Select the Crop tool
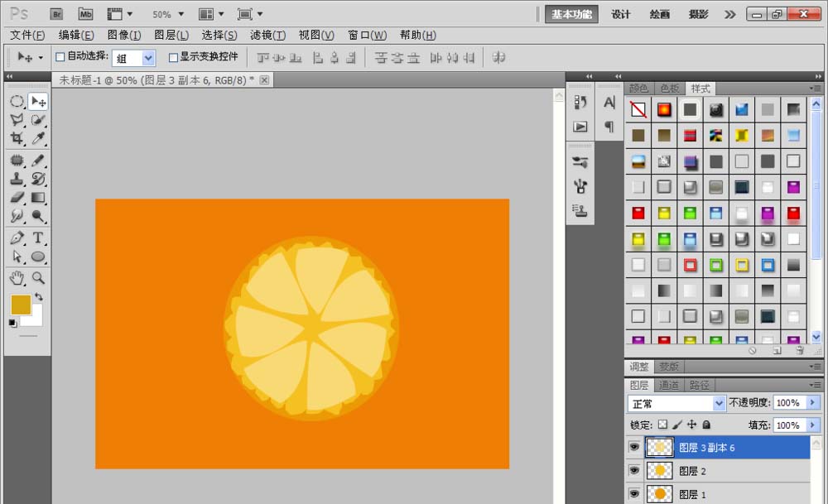Image resolution: width=828 pixels, height=504 pixels. point(17,139)
